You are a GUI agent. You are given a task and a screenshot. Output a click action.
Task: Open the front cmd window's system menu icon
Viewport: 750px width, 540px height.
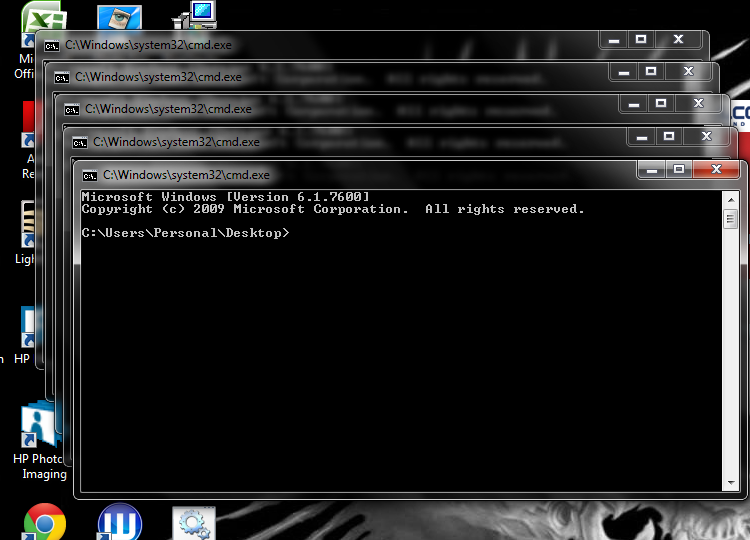[x=89, y=176]
